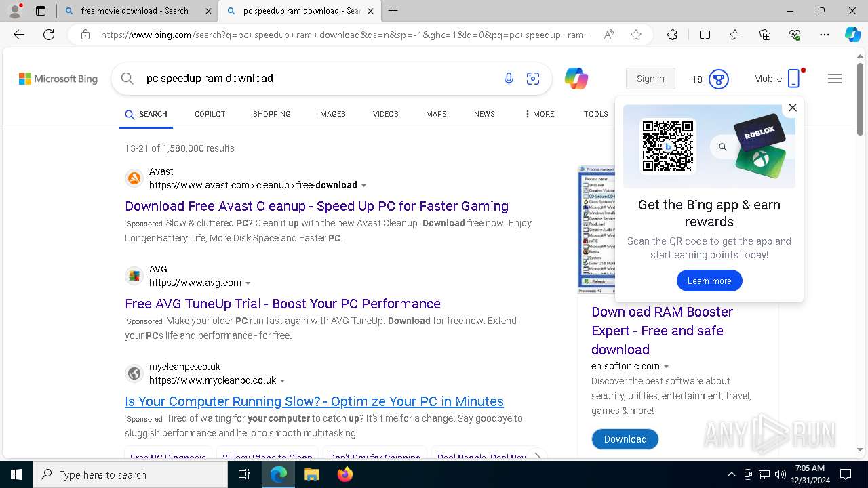The image size is (868, 488).
Task: Click the Sign in button
Action: click(x=650, y=79)
